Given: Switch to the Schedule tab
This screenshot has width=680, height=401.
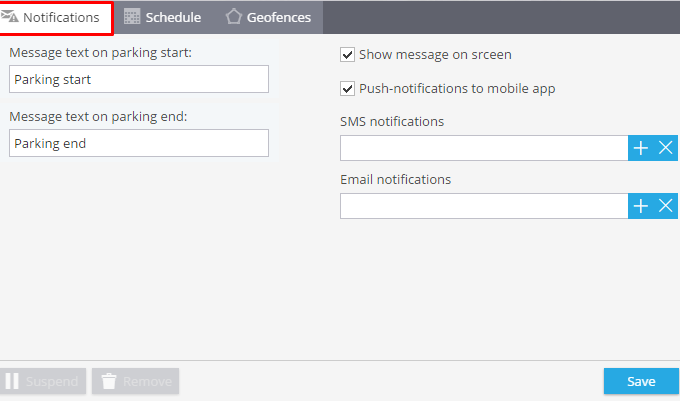Looking at the screenshot, I should (163, 17).
